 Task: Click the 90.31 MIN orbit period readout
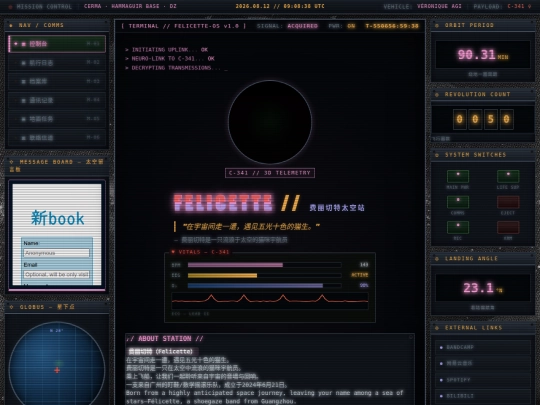coord(483,54)
